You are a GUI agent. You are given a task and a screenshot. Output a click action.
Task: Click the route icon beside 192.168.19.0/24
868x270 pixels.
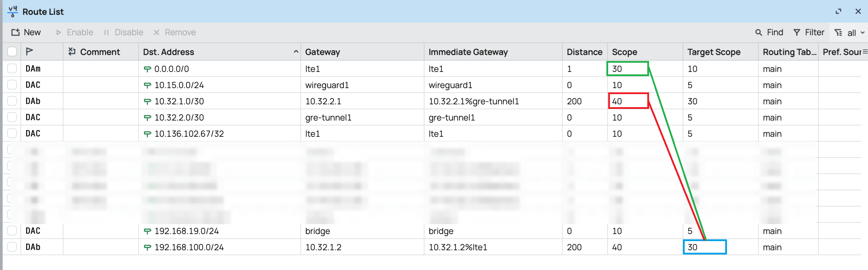pos(147,231)
